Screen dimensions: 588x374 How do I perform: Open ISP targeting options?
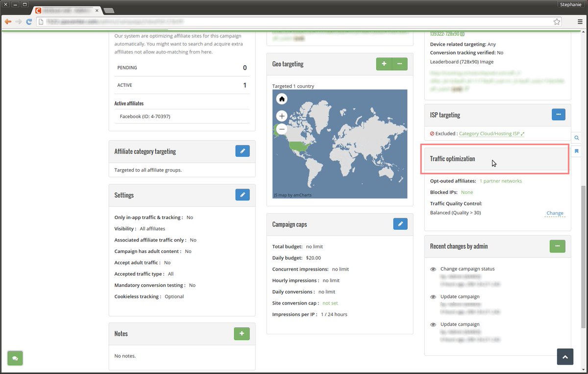pos(559,114)
